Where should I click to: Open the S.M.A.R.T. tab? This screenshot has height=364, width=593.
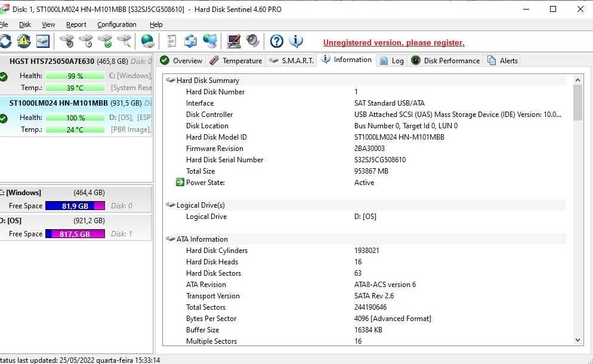click(291, 60)
